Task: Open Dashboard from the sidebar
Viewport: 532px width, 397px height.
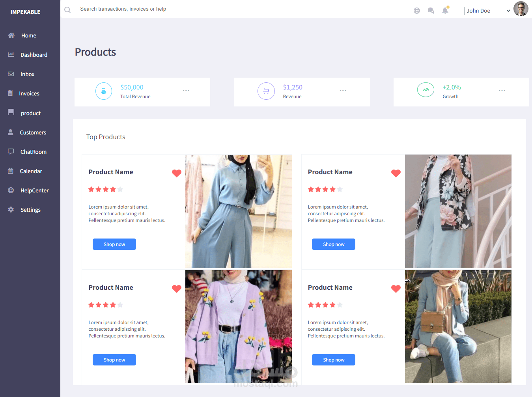Action: (x=34, y=55)
